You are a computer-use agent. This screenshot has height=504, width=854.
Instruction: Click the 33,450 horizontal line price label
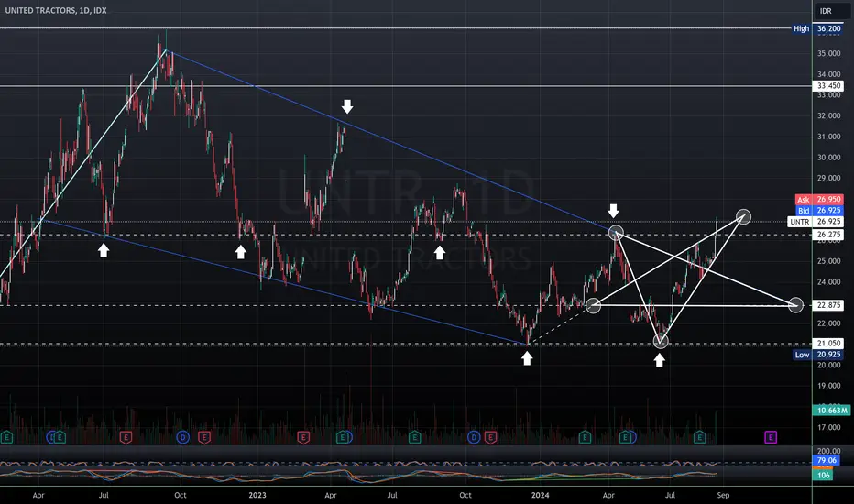tap(828, 85)
